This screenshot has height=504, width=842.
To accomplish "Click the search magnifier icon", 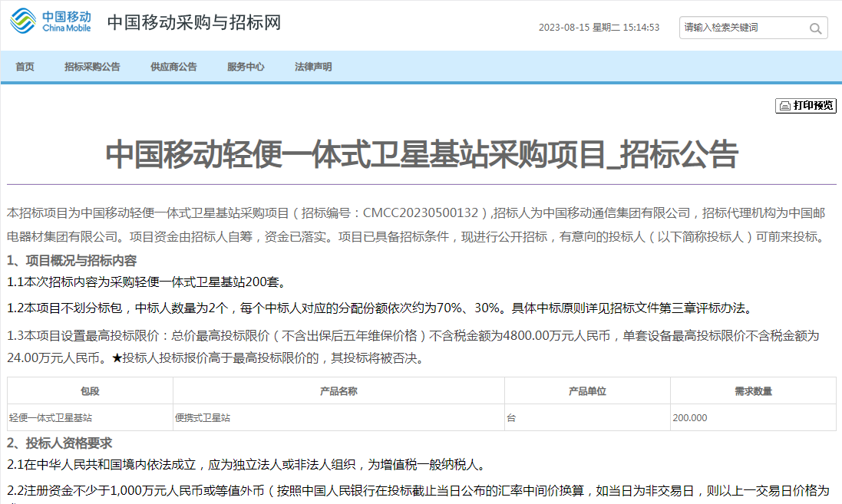I will [x=815, y=28].
